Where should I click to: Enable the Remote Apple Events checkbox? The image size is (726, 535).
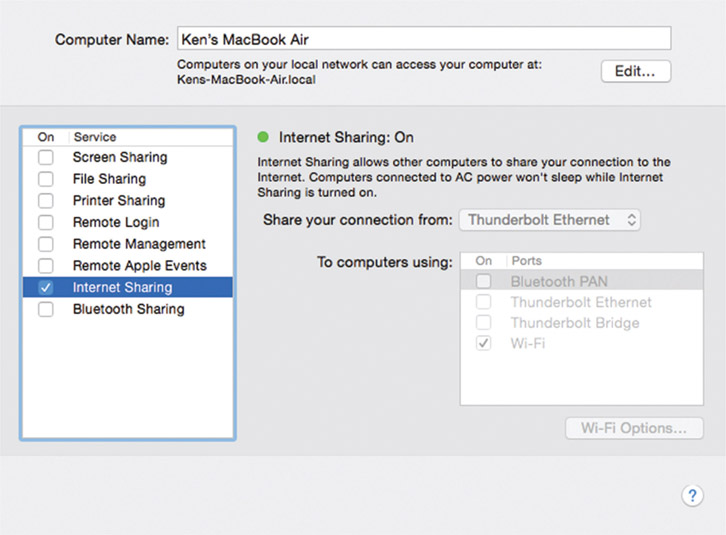[x=46, y=266]
